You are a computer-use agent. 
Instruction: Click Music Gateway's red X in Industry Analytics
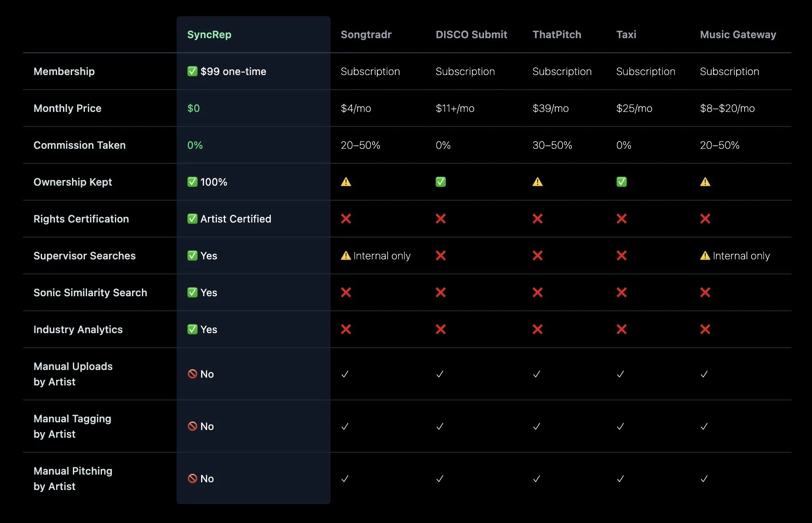(x=705, y=329)
